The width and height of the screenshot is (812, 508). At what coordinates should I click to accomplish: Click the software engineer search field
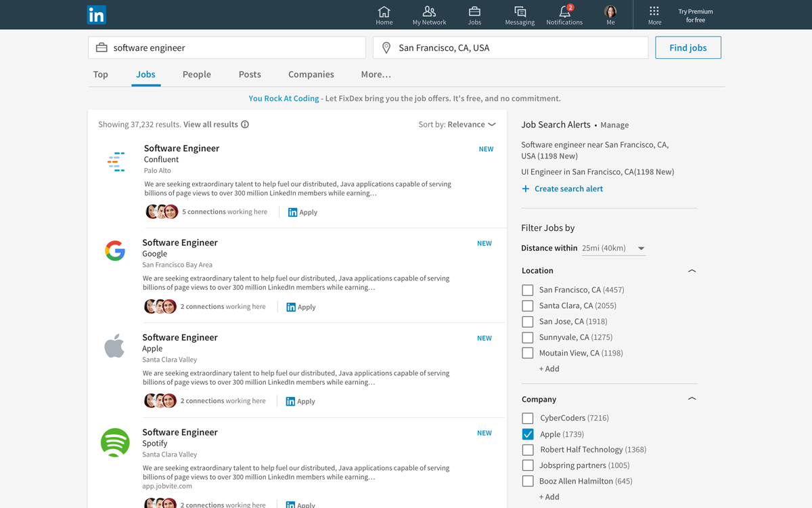pos(227,47)
